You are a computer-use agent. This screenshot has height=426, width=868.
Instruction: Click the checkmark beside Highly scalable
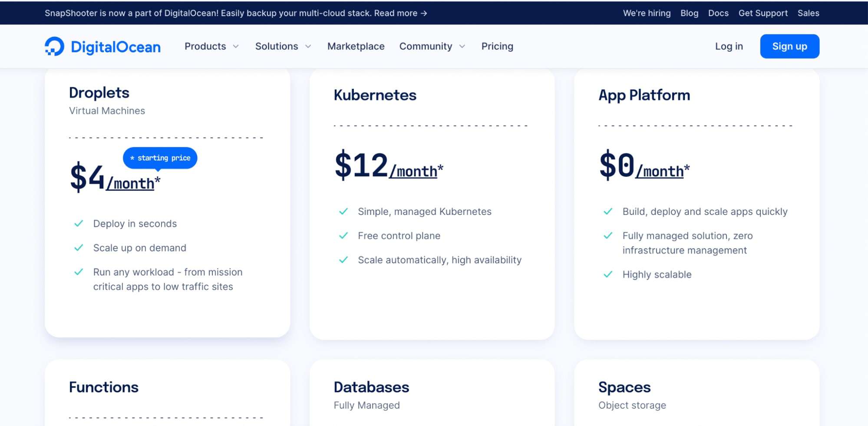click(608, 274)
